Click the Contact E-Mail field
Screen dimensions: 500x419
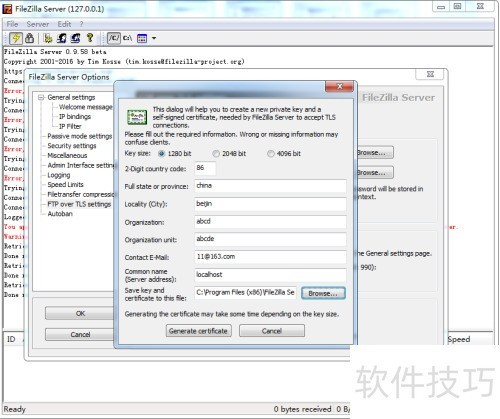click(270, 257)
